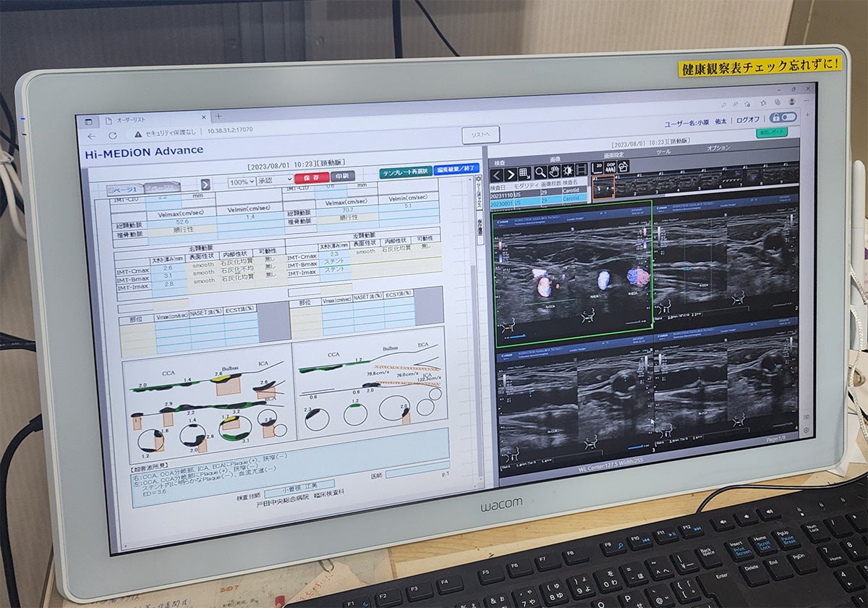Select thumbnail 1 in the image strip
Image resolution: width=868 pixels, height=608 pixels.
point(603,187)
